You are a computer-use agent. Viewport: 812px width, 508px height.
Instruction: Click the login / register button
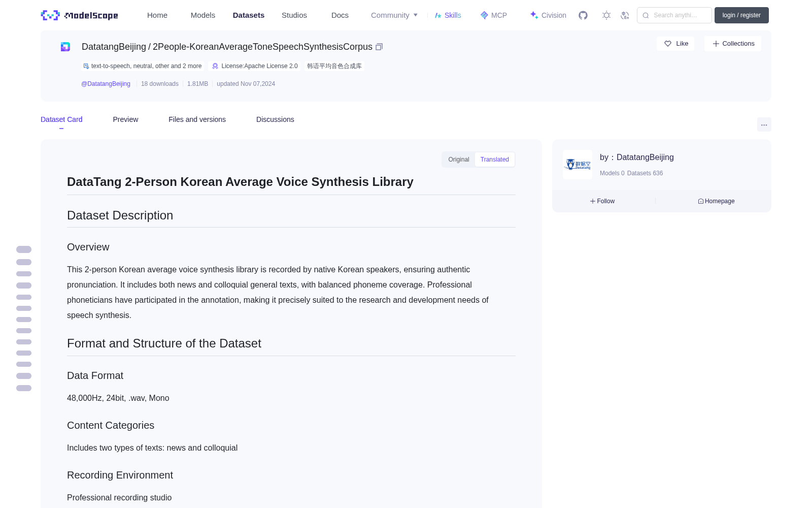tap(741, 15)
